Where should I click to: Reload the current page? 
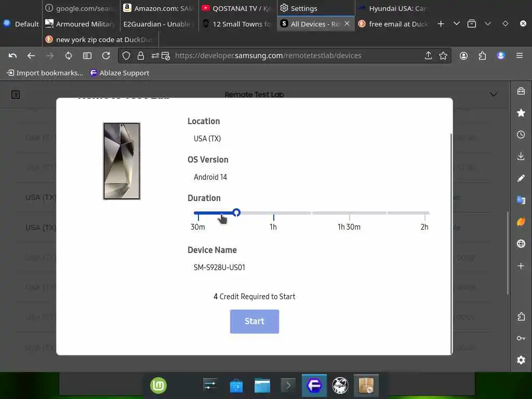click(106, 56)
